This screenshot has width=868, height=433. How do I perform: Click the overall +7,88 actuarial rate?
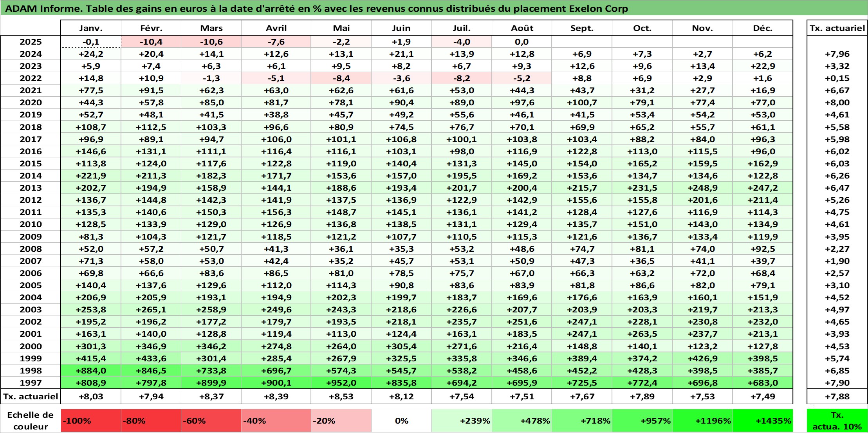click(837, 396)
